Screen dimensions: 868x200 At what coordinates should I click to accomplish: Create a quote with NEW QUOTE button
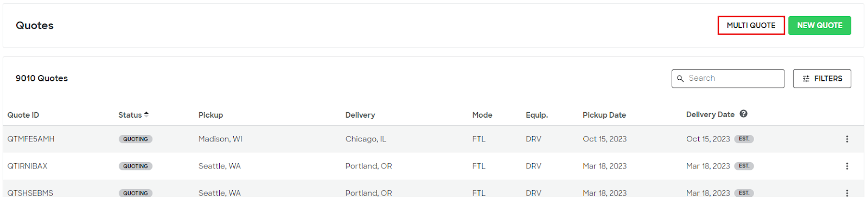click(x=819, y=25)
